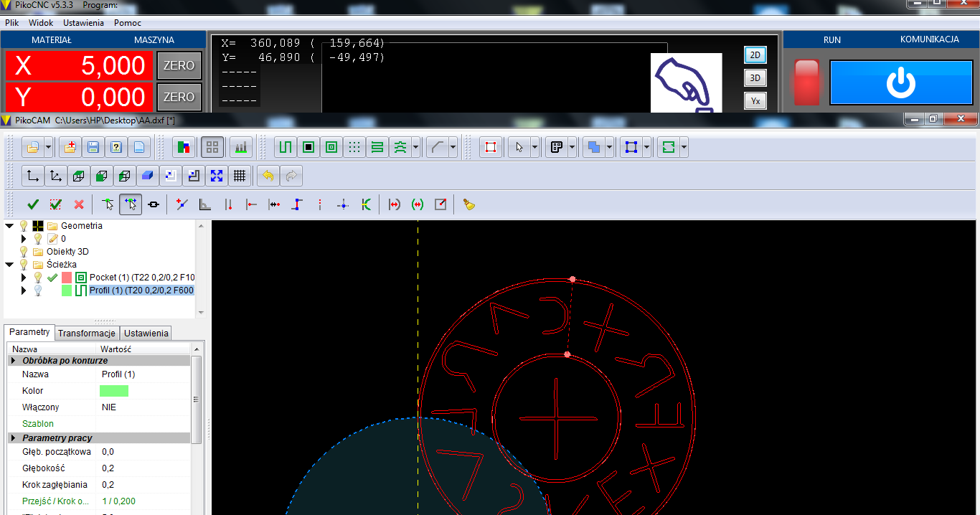Image resolution: width=980 pixels, height=515 pixels.
Task: Click the KOMUNIKACJA label
Action: click(x=930, y=39)
